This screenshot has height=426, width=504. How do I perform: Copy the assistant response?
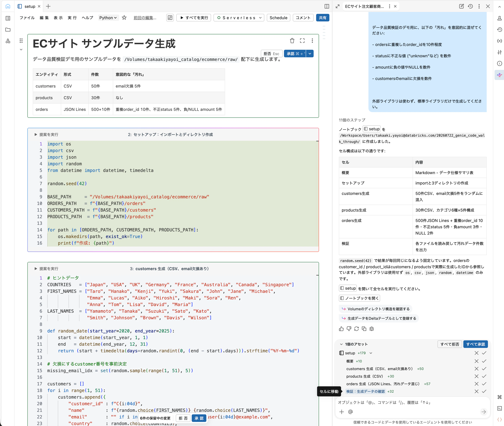(364, 329)
